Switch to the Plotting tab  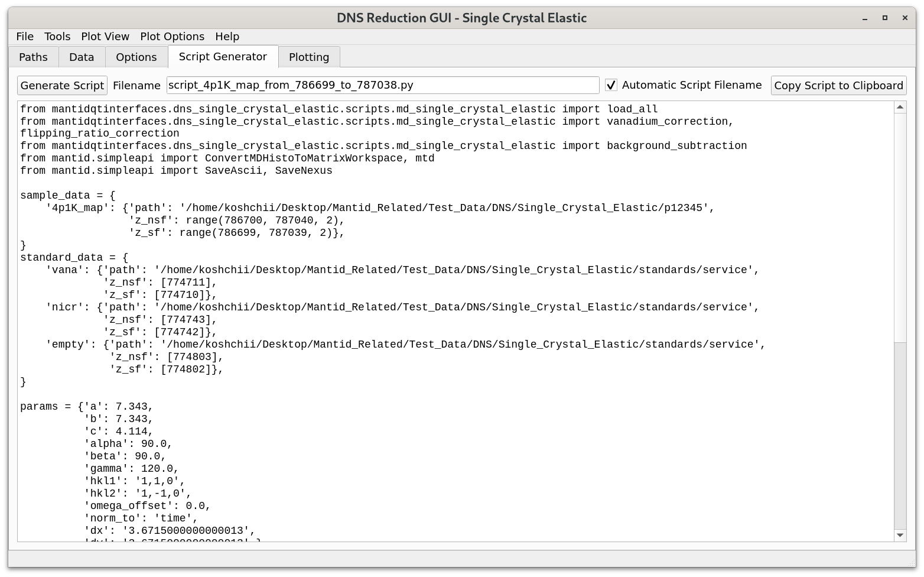coord(308,57)
